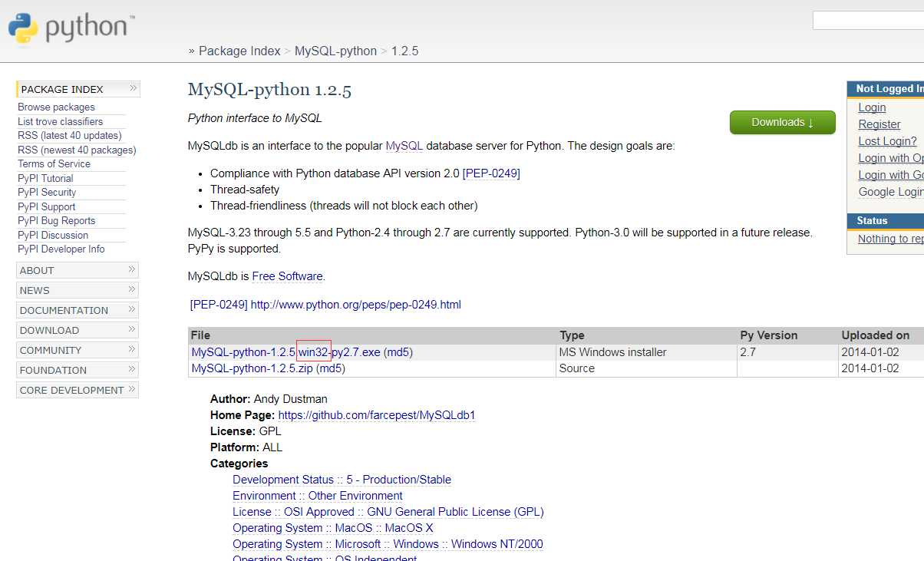This screenshot has height=561, width=924.
Task: Open md5 link for the exe file
Action: [398, 352]
